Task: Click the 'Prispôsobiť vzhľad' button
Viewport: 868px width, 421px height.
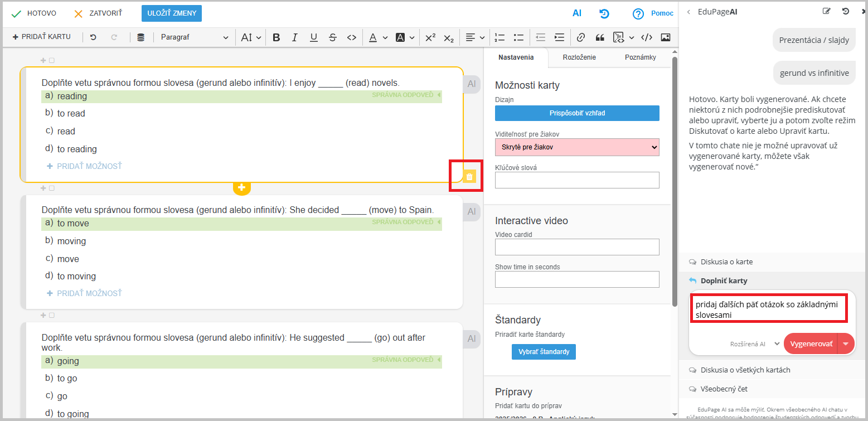Action: [x=577, y=113]
